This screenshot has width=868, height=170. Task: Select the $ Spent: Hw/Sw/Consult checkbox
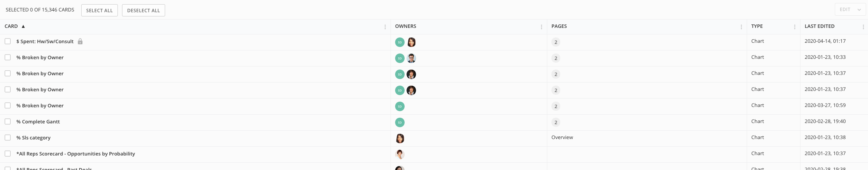click(8, 41)
